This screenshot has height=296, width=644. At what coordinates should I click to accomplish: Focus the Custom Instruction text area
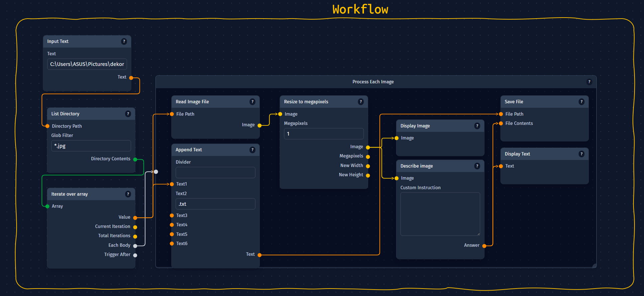440,214
